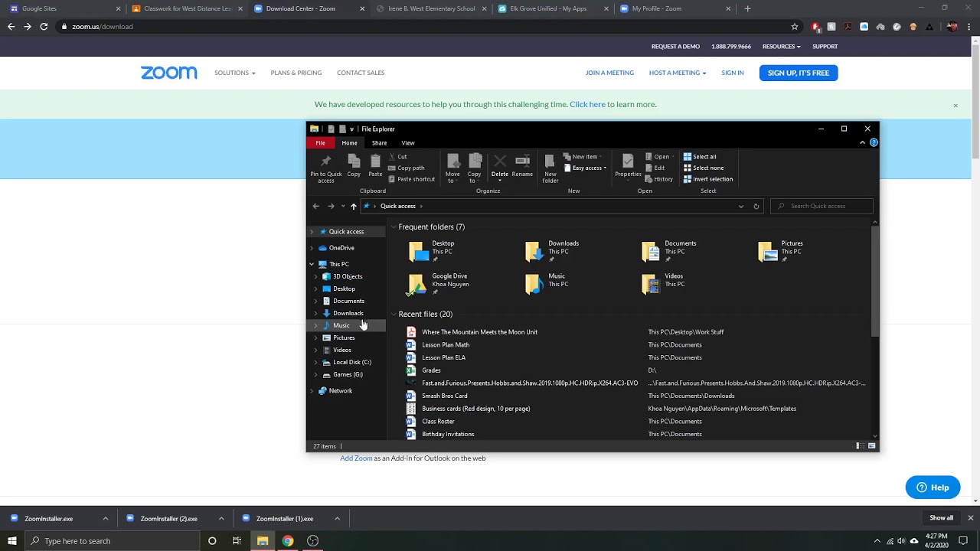Click Pin to Quick access icon
The height and width of the screenshot is (551, 980).
click(x=326, y=168)
